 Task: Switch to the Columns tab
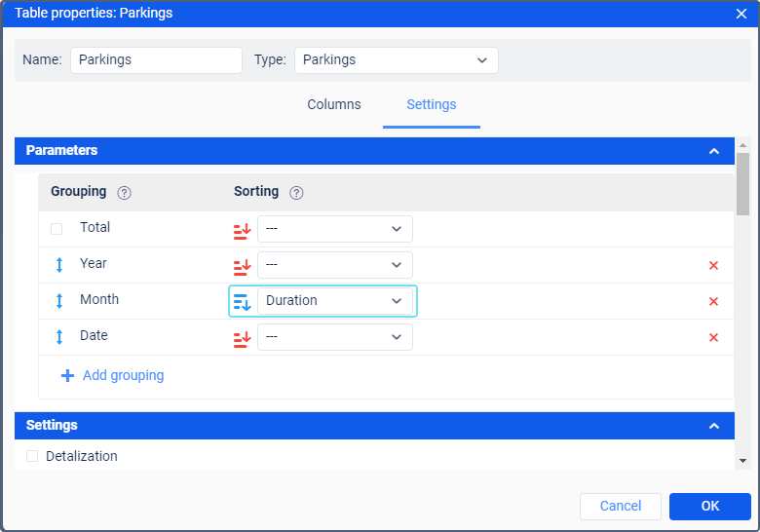click(334, 104)
